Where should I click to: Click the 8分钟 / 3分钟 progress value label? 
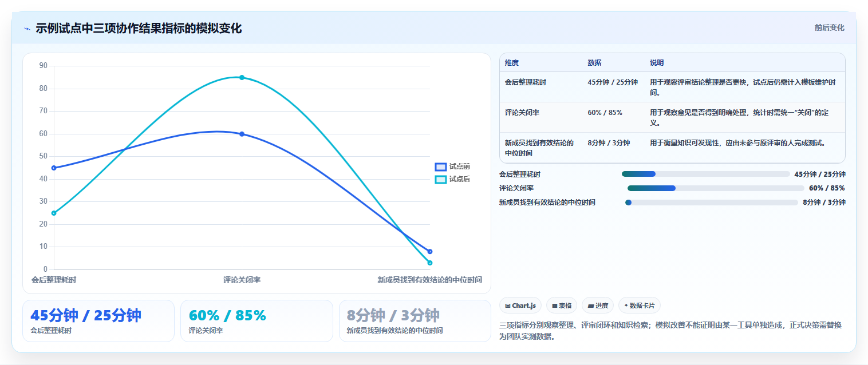(824, 202)
